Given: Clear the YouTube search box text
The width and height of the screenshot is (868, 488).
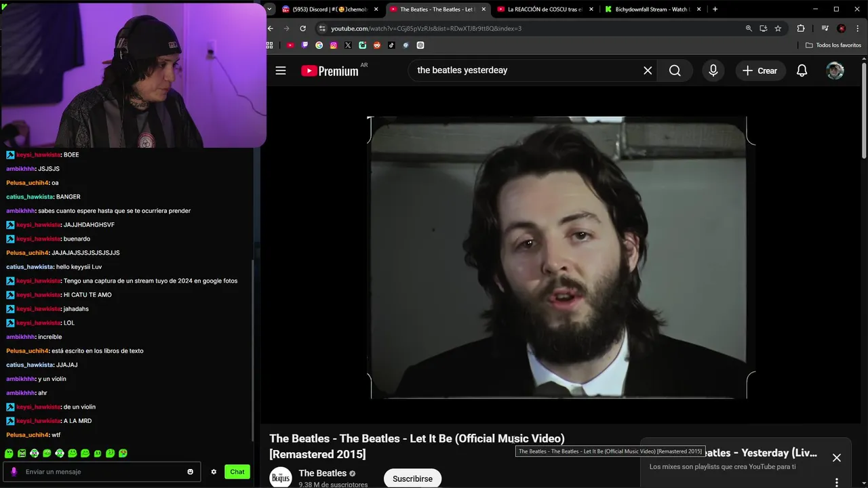Looking at the screenshot, I should click(648, 70).
